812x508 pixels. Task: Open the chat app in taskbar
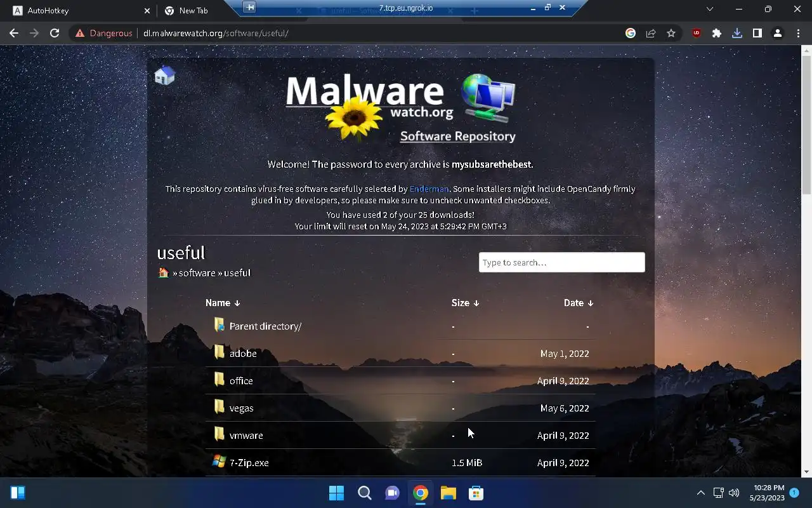coord(392,493)
